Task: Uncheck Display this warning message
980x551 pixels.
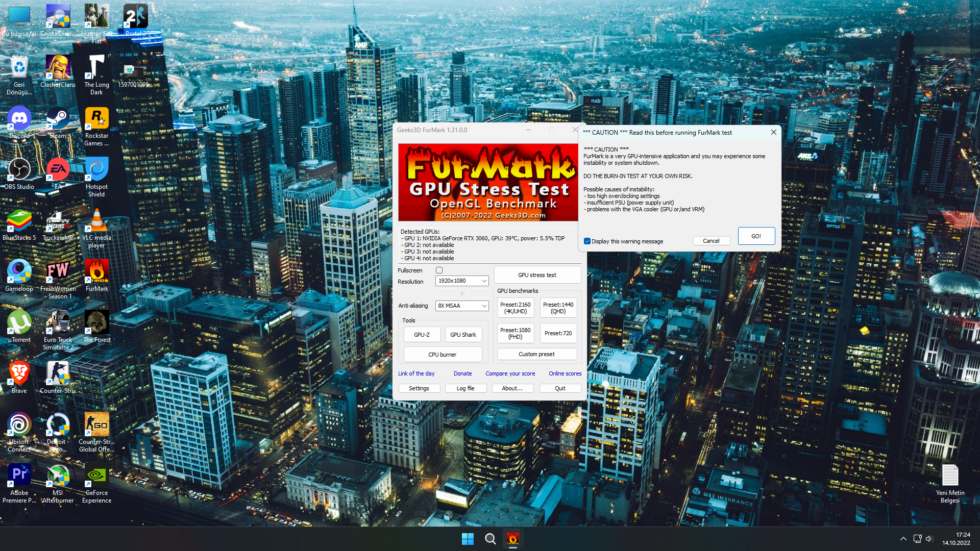Action: (587, 241)
